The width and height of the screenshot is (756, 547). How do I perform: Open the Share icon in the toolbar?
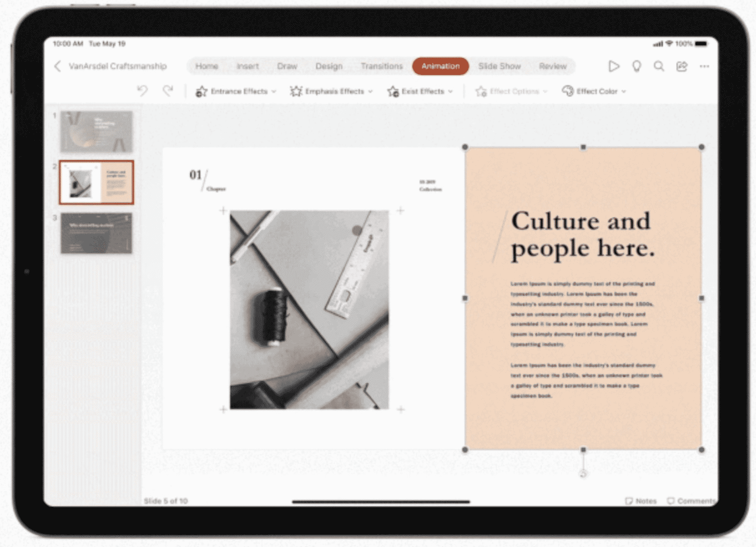pos(682,66)
